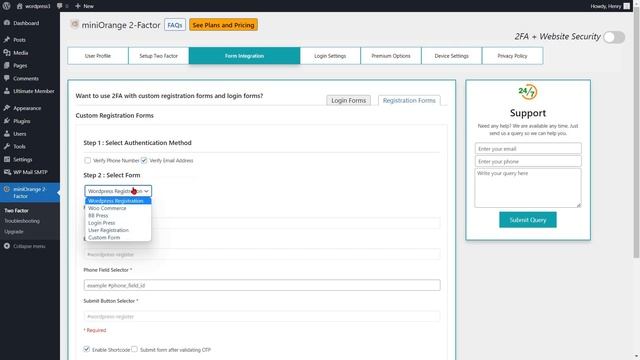Click the Phone Field Selector input
Image resolution: width=640 pixels, height=360 pixels.
[262, 285]
